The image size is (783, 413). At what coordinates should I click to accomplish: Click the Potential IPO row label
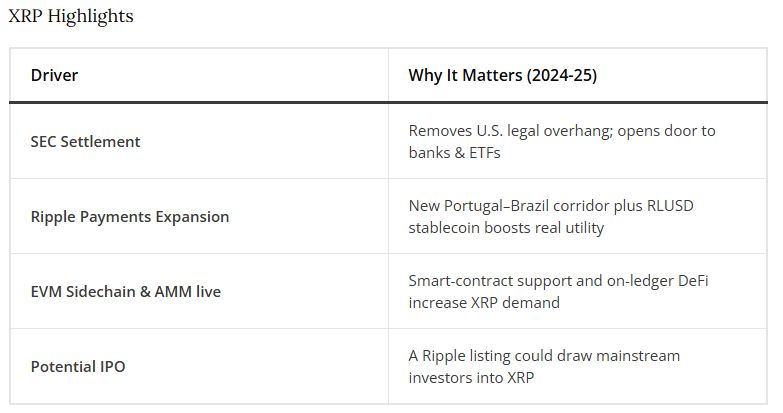tap(78, 366)
